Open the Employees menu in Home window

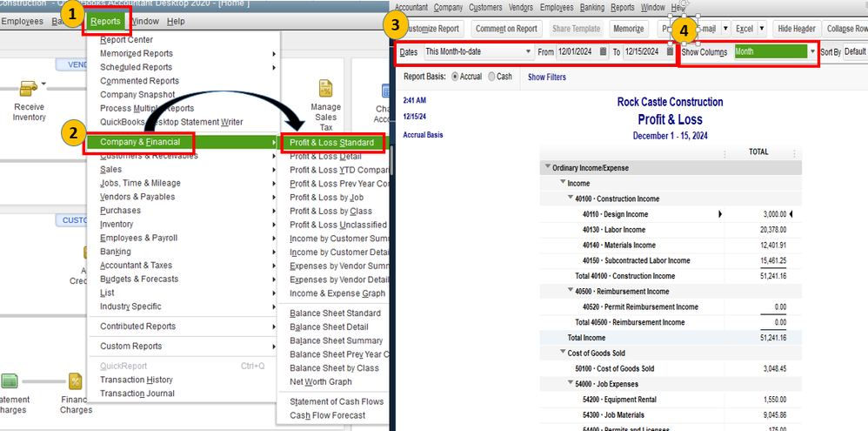click(x=22, y=22)
